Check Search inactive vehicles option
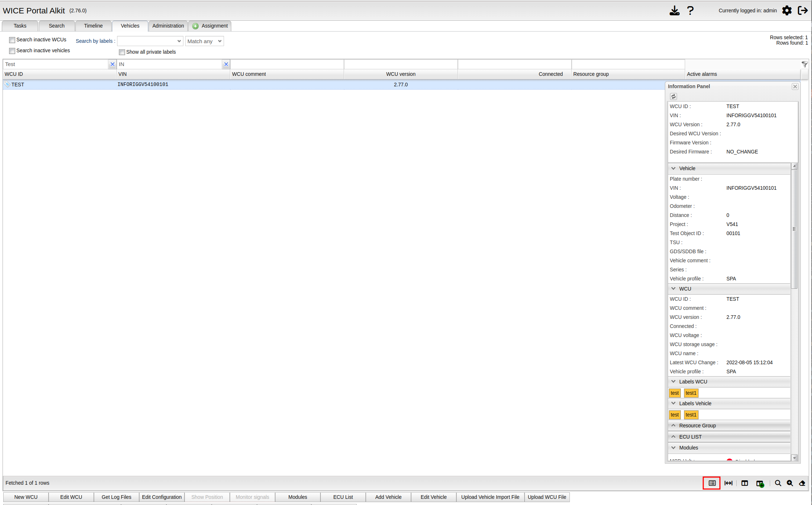 [12, 51]
